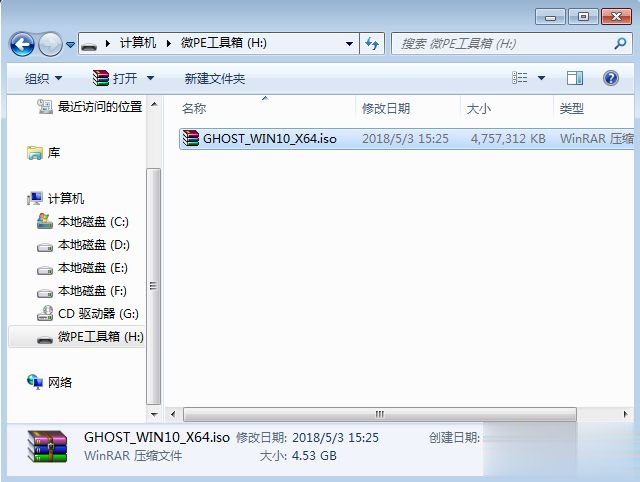Minimize the Explorer window
The width and height of the screenshot is (640, 482).
pos(550,17)
